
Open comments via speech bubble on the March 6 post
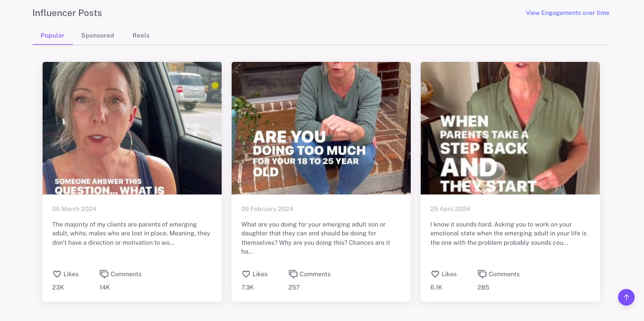[x=104, y=273]
